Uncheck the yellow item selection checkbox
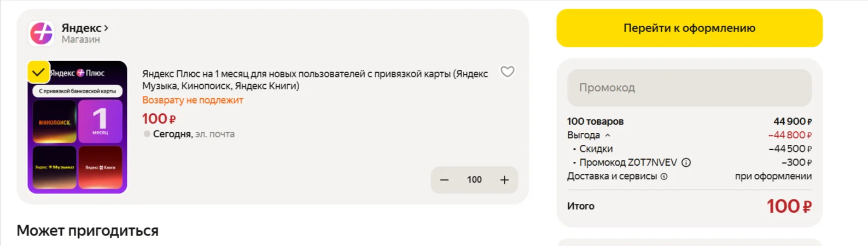This screenshot has width=868, height=246. point(39,72)
